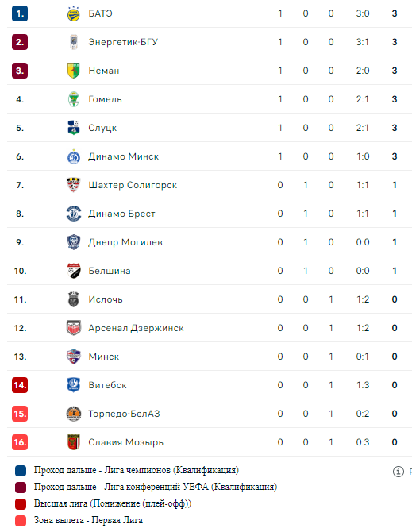The width and height of the screenshot is (412, 532).
Task: Click the info icon beside the legend
Action: pos(399,472)
